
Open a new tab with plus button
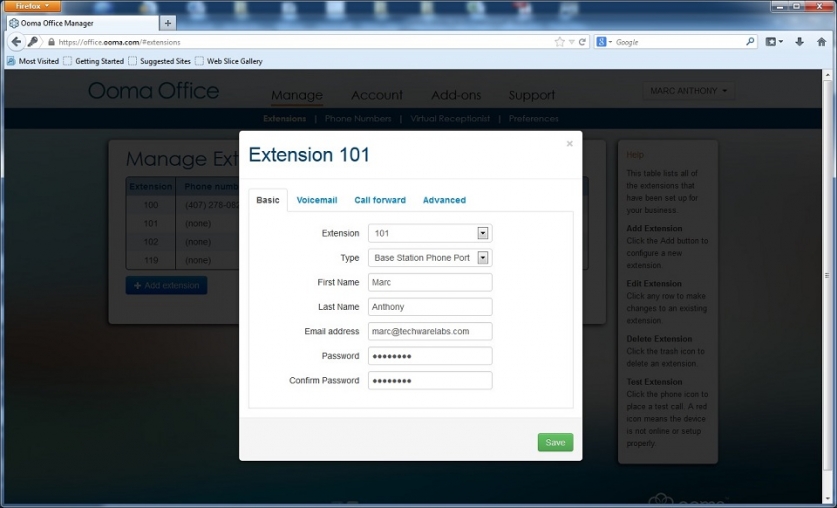tap(168, 23)
